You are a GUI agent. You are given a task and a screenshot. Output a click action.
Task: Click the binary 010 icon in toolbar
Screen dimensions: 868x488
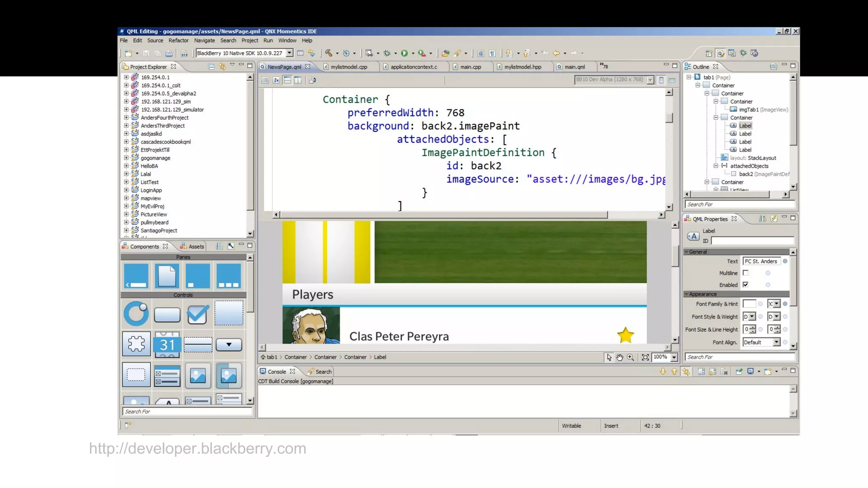(x=184, y=53)
